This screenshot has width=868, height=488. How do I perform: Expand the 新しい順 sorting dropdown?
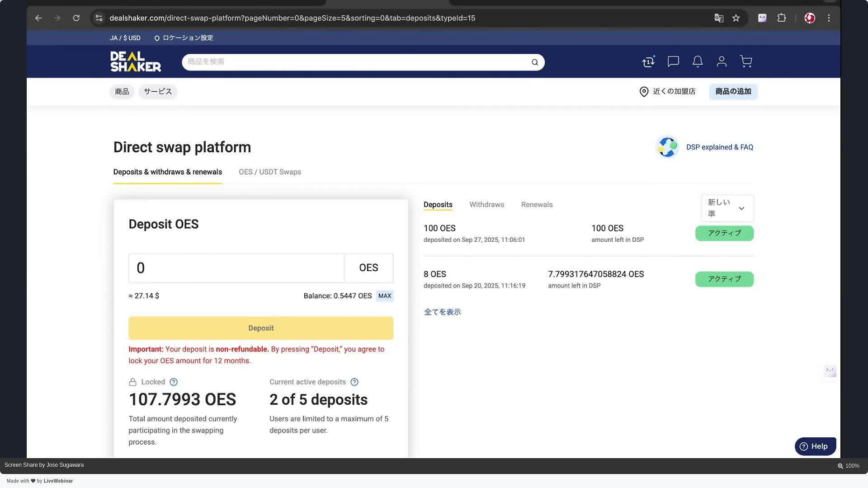pyautogui.click(x=727, y=208)
